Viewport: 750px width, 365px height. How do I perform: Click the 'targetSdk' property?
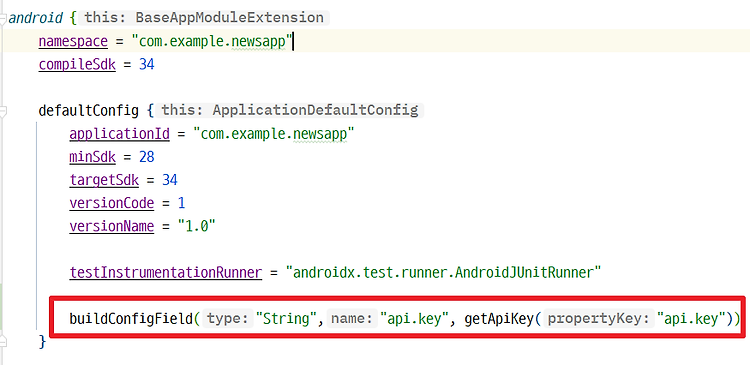104,180
